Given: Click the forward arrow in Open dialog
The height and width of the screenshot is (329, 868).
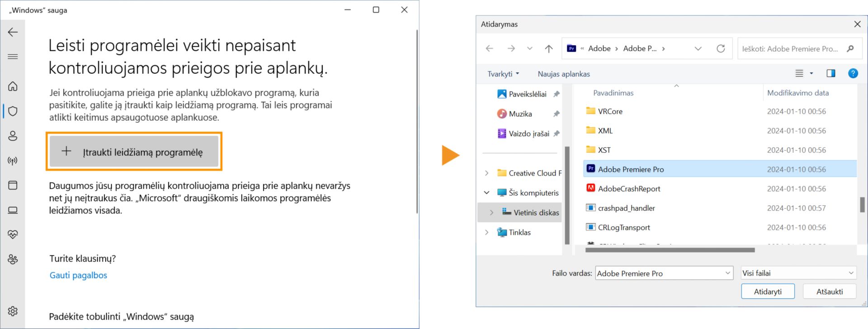Looking at the screenshot, I should coord(511,48).
